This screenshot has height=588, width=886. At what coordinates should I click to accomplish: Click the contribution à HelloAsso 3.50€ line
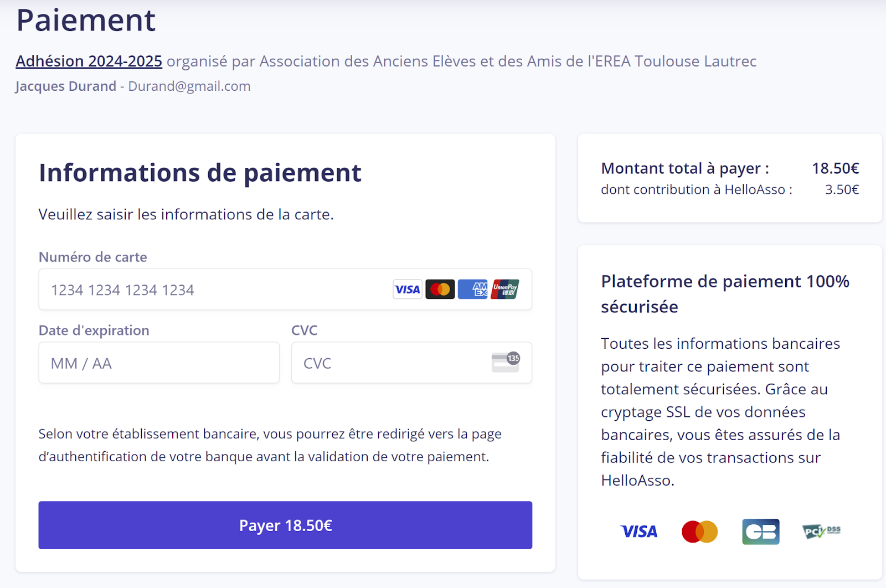pos(730,189)
